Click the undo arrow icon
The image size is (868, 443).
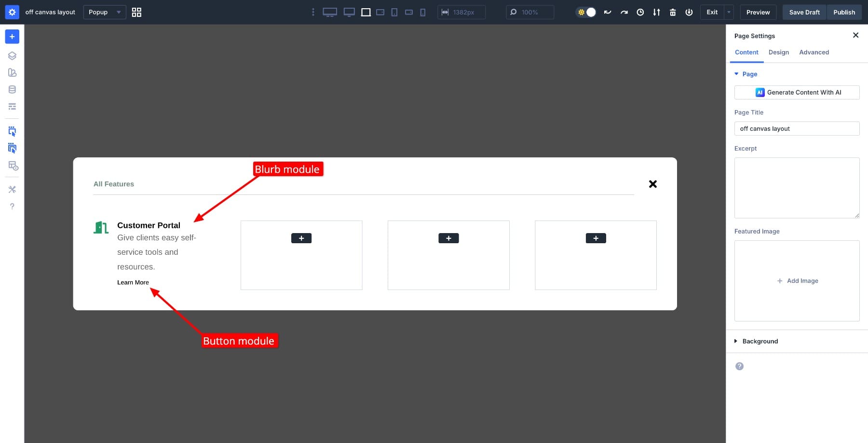(607, 12)
